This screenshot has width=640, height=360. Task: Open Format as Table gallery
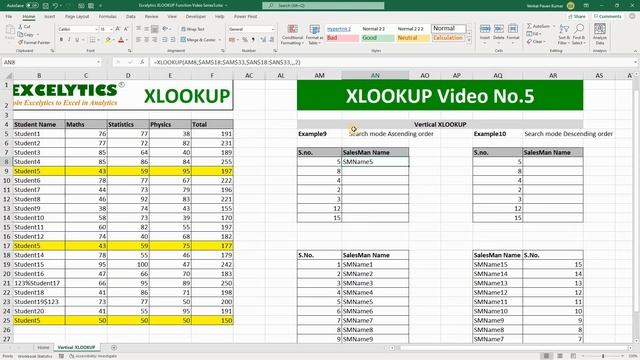coord(315,34)
